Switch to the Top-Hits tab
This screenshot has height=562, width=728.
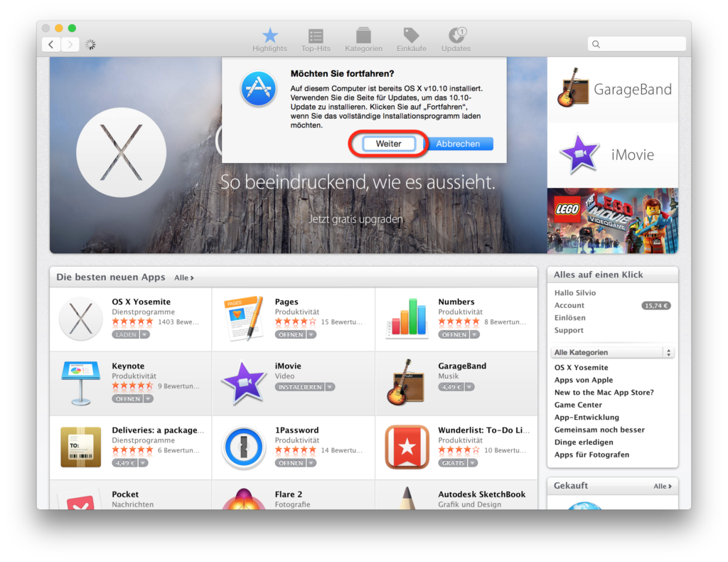pos(316,39)
